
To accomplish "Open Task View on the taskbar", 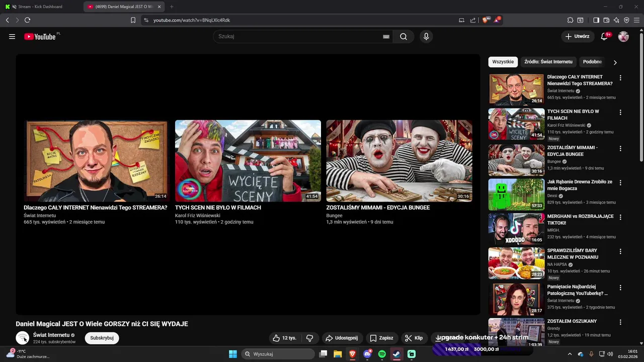I will (324, 354).
